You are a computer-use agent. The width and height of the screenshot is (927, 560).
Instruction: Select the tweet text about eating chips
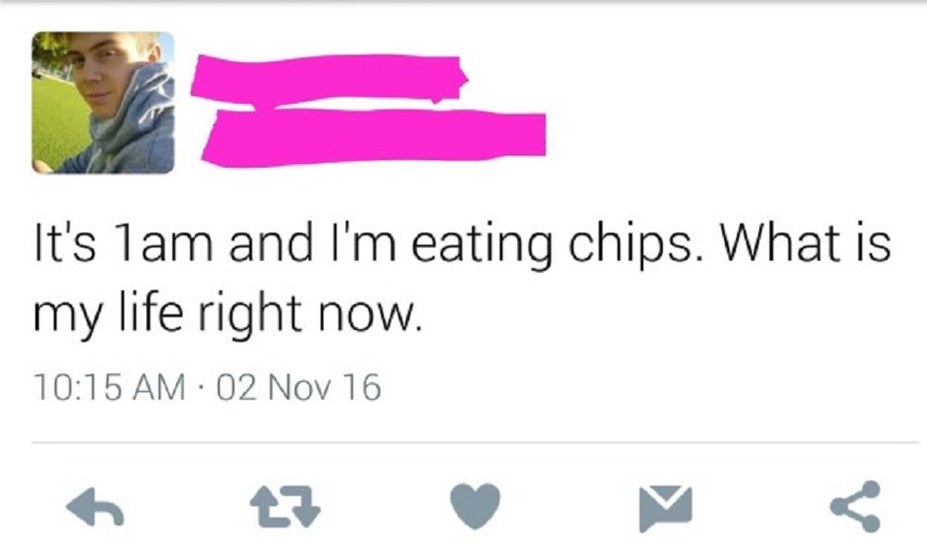coord(462,278)
